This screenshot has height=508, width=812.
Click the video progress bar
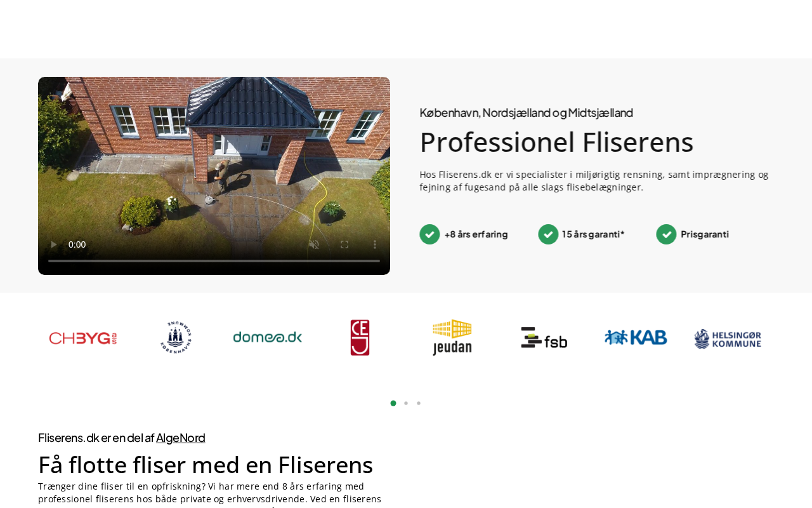click(214, 261)
